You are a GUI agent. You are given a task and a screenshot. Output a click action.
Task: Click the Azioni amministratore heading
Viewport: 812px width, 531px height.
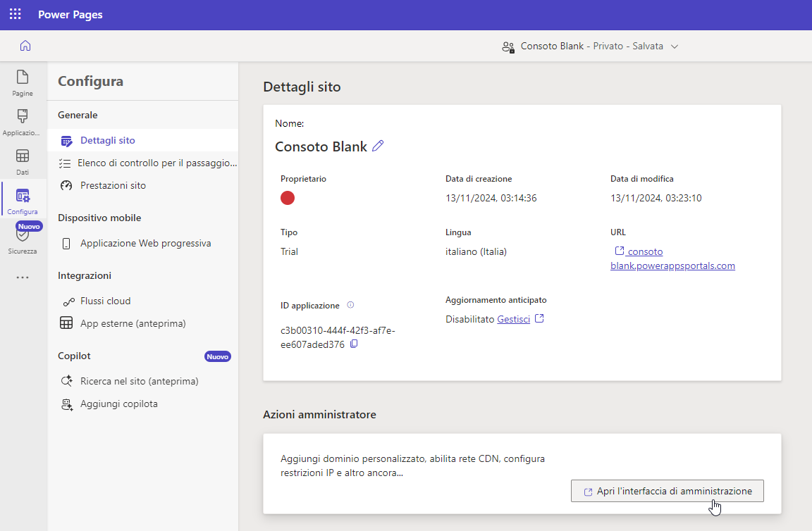click(319, 415)
